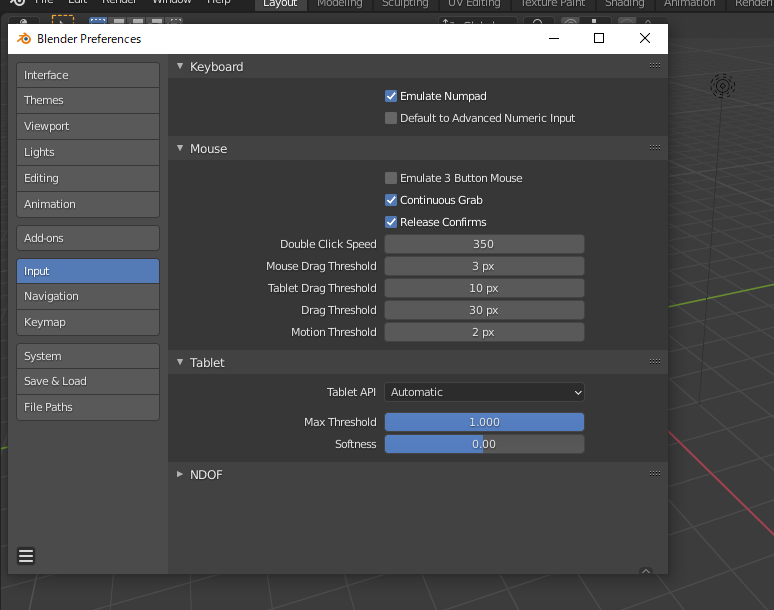
Task: Click the light object in the viewport
Action: point(723,86)
